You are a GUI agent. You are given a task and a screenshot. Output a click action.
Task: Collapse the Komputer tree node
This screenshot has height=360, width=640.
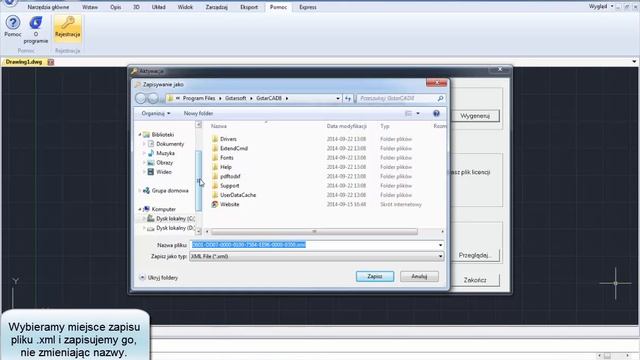click(x=140, y=209)
